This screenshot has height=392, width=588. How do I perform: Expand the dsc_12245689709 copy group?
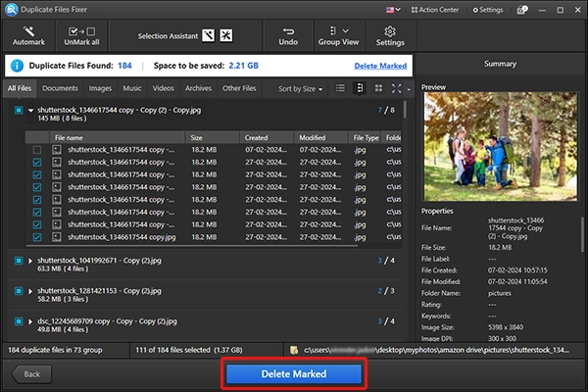click(x=30, y=321)
